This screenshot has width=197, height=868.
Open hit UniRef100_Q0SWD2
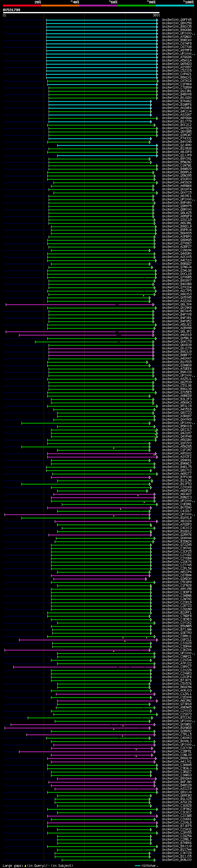(x=177, y=724)
